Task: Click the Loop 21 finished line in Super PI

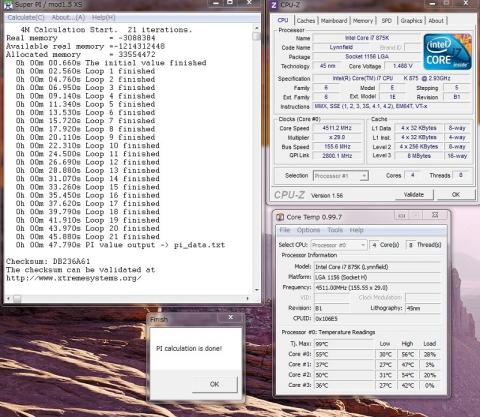Action: (x=88, y=237)
